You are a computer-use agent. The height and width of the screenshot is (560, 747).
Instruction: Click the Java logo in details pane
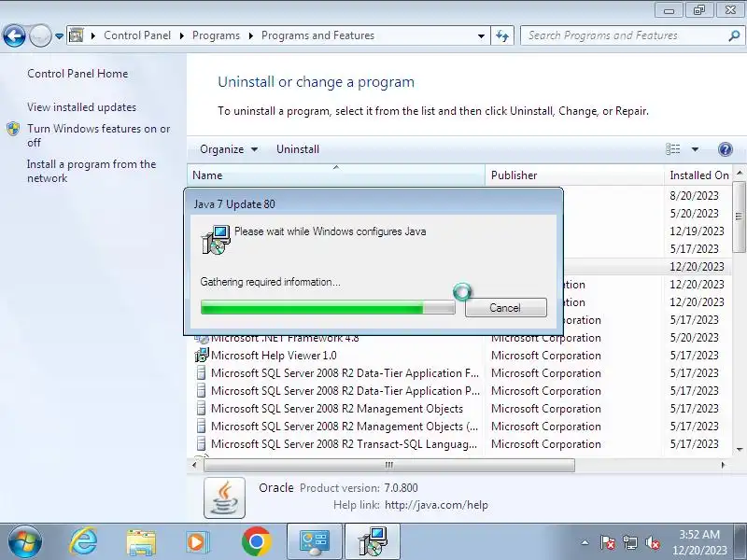(224, 497)
